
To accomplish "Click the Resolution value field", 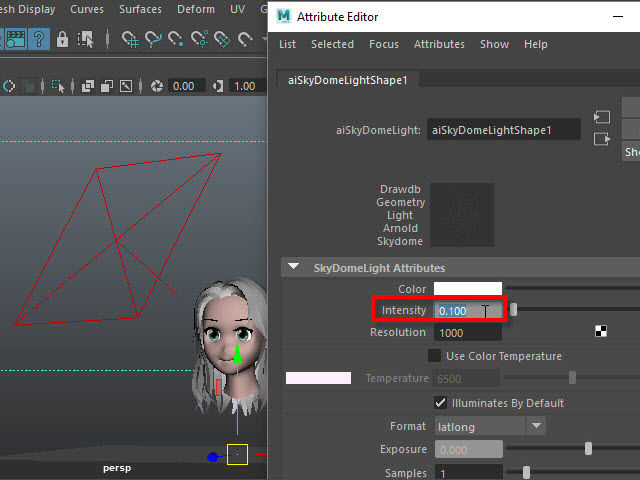I will 467,333.
